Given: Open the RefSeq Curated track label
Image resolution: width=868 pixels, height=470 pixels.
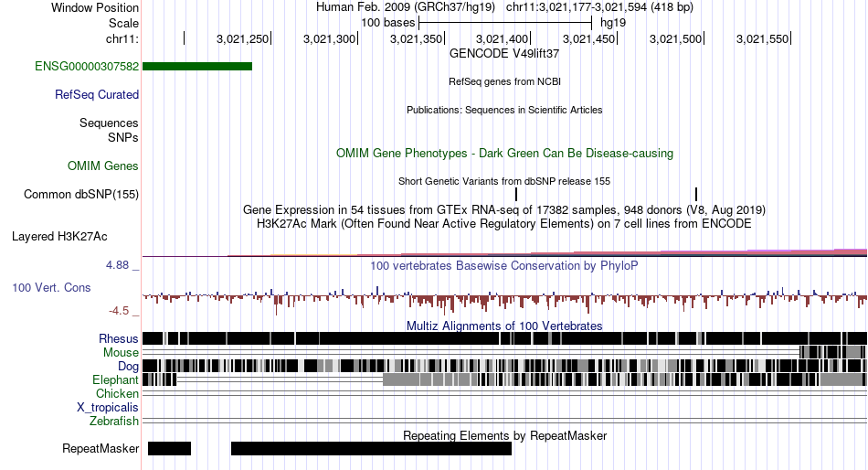Looking at the screenshot, I should (97, 95).
